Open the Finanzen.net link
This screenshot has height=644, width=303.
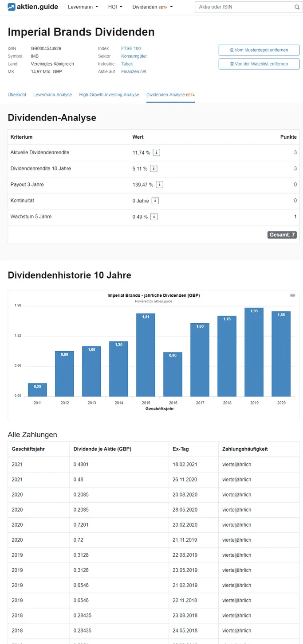134,71
